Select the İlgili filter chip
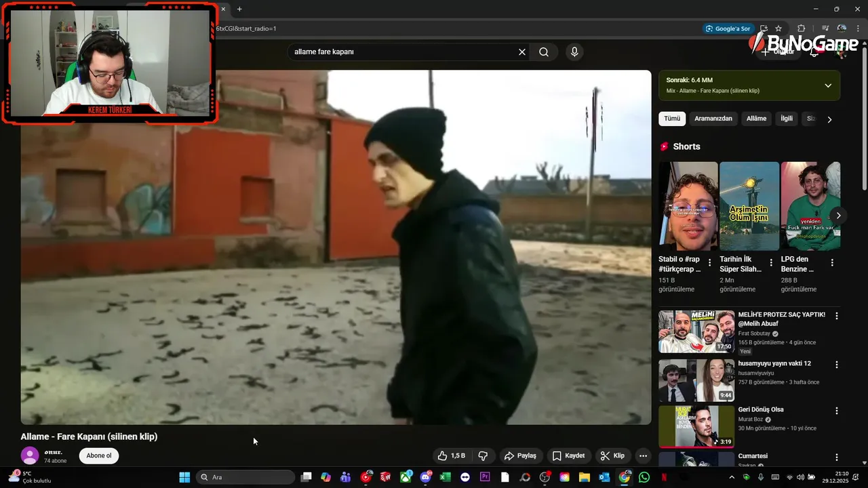 787,119
